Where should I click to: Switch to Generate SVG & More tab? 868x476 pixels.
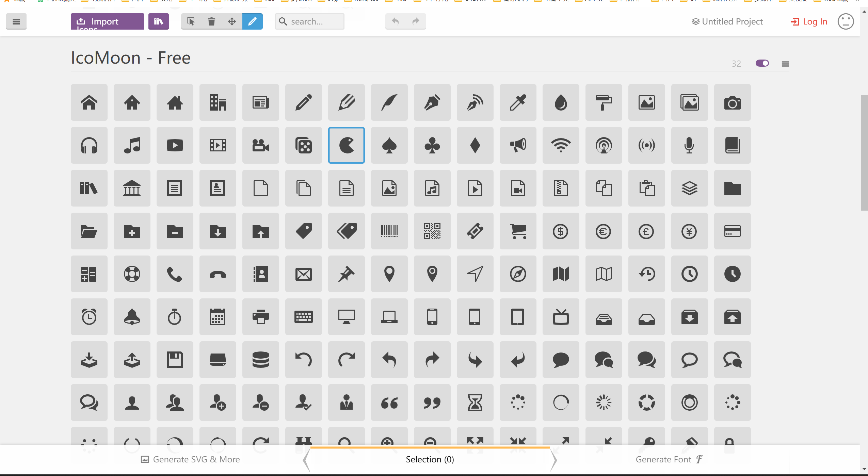click(190, 459)
